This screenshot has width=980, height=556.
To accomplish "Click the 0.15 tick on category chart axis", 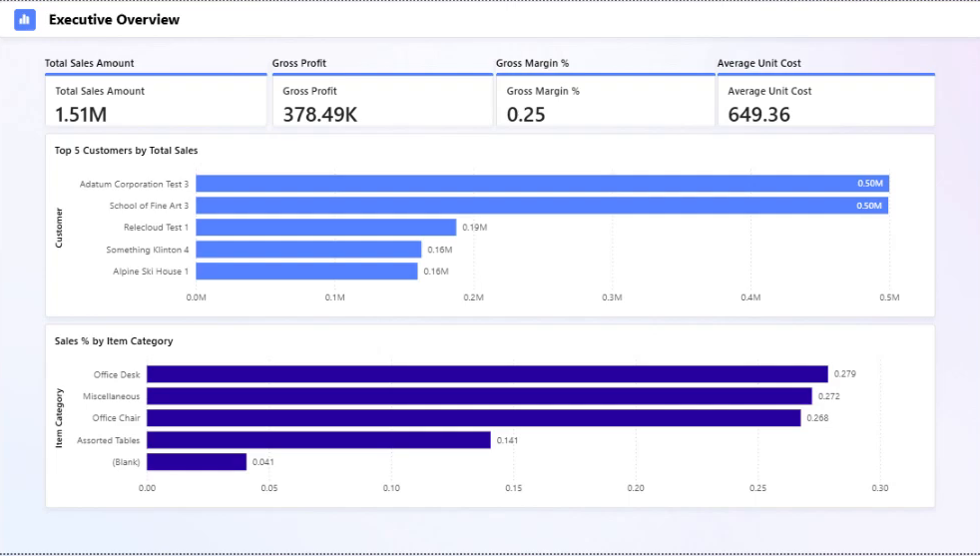I will 514,488.
